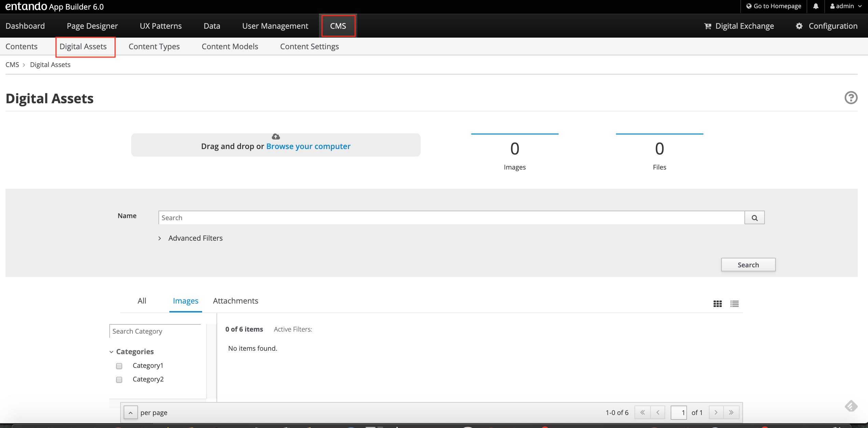Check the Category2 checkbox
Screen dimensions: 868x428
coord(119,379)
